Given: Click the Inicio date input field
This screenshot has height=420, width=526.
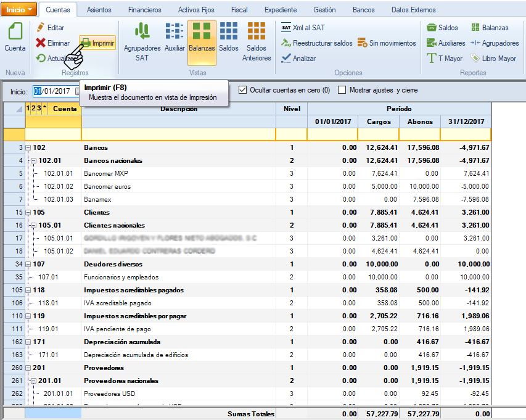Looking at the screenshot, I should coord(54,91).
